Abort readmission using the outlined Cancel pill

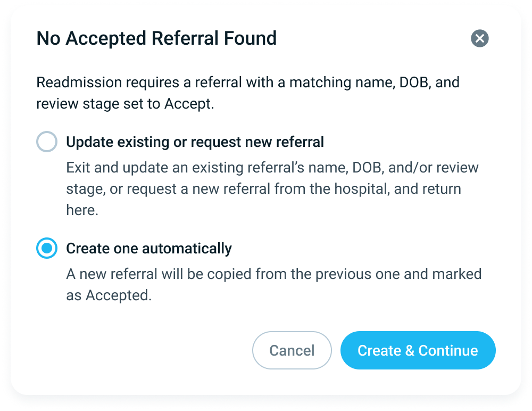coord(292,350)
